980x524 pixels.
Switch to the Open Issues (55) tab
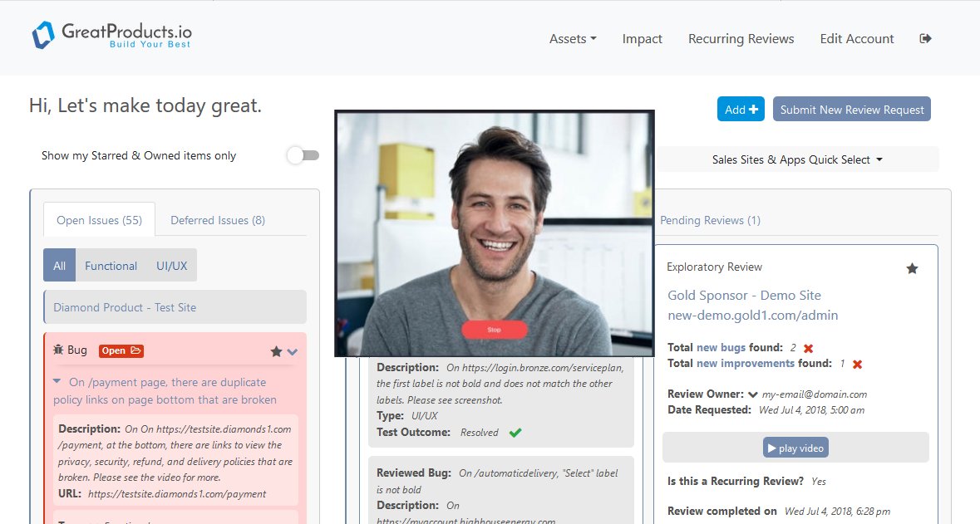[x=100, y=220]
